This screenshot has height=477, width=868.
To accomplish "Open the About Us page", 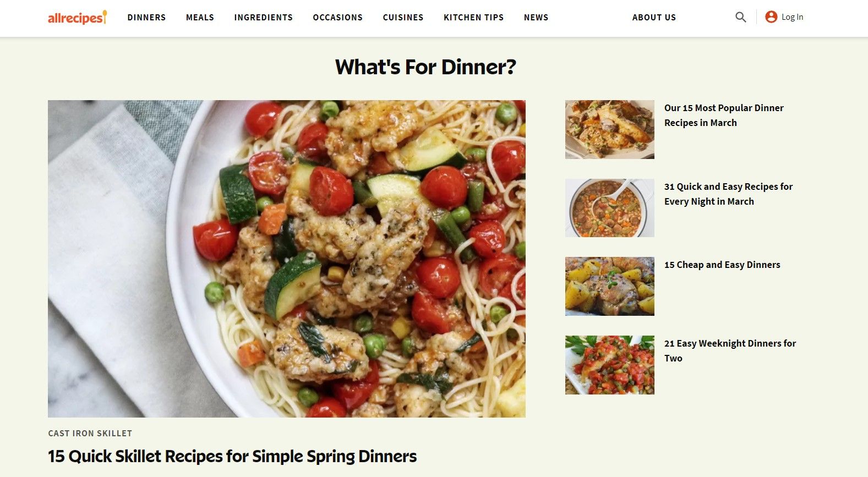I will point(654,18).
